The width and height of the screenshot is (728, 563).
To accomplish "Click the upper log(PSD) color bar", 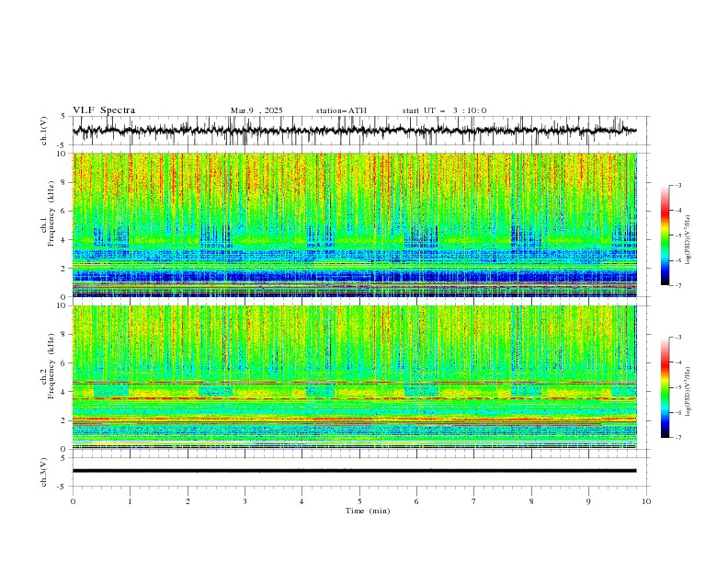I will point(665,236).
